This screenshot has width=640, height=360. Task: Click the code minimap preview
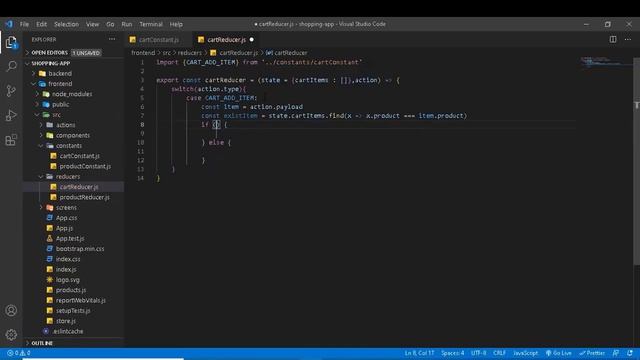click(x=606, y=62)
